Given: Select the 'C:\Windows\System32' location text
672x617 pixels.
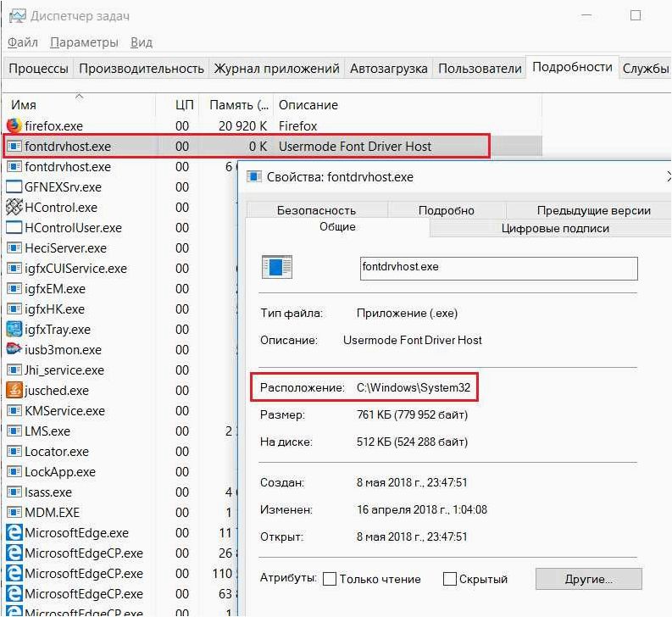Looking at the screenshot, I should pos(414,387).
